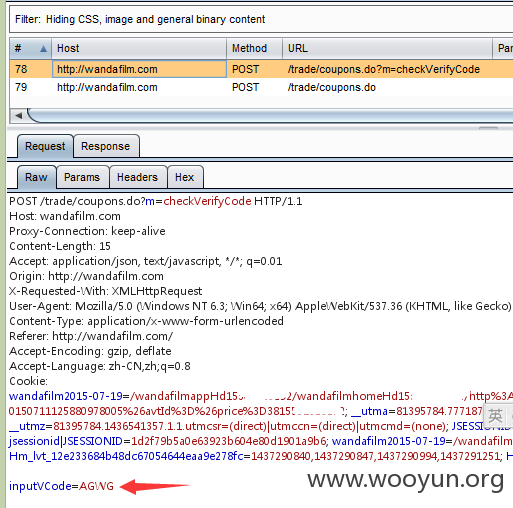Click the Referer header line
This screenshot has width=513, height=508.
tap(91, 336)
